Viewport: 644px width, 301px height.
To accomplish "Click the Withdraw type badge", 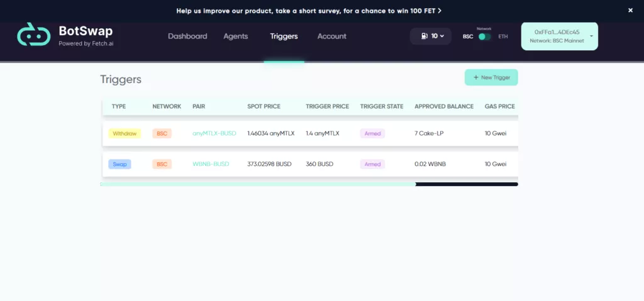I will point(125,133).
